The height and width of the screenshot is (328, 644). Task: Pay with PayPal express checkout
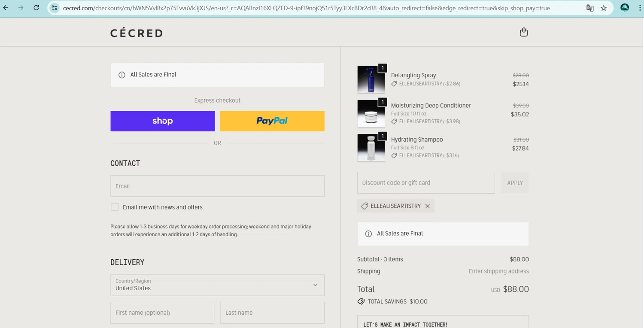pyautogui.click(x=272, y=121)
